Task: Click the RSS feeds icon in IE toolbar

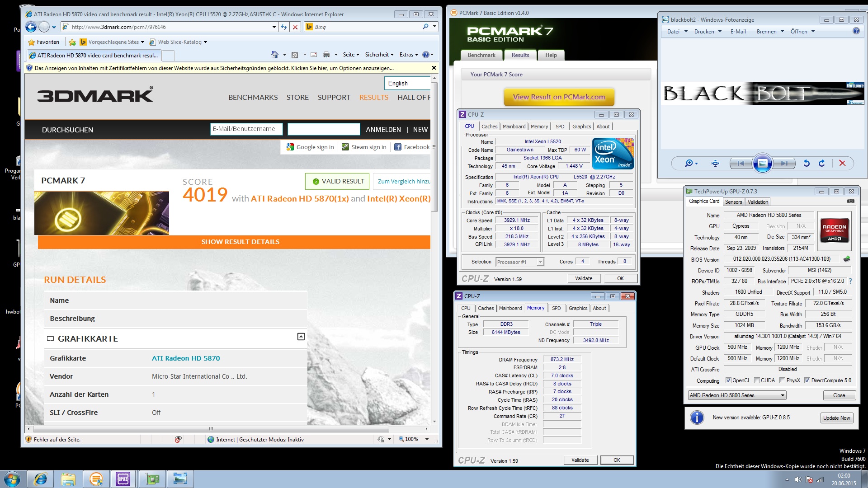Action: pos(295,55)
